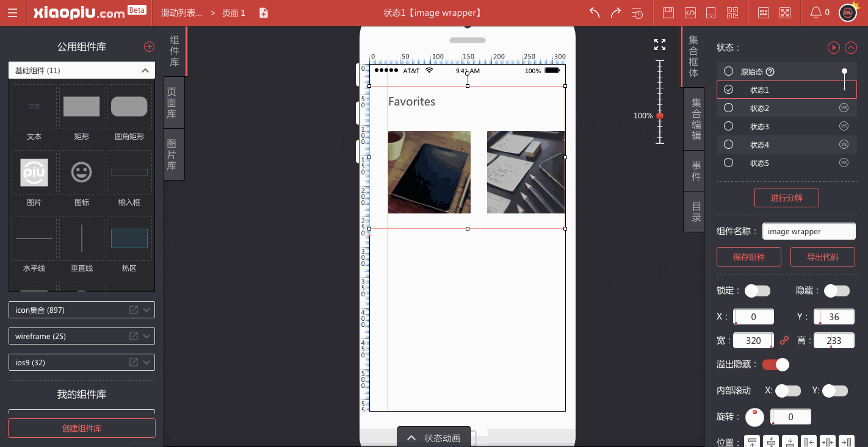Click the expand arrows icon in toolbar
868x447 pixels.
pos(786,13)
